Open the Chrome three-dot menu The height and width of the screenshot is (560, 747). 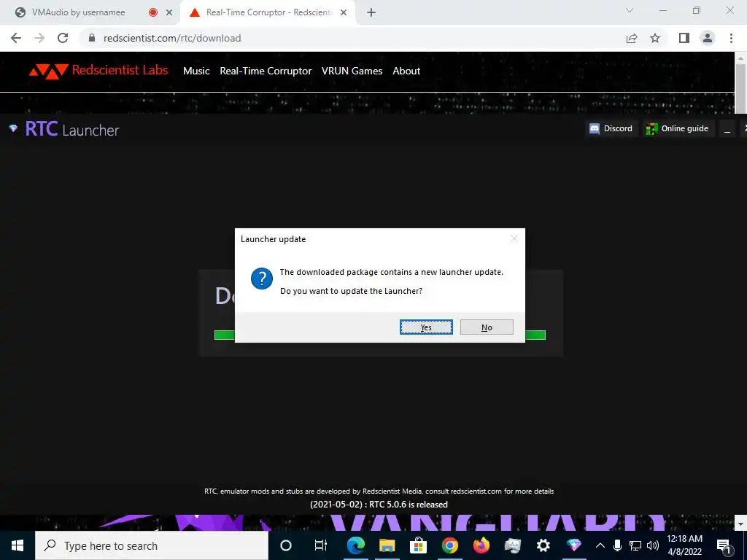(731, 38)
